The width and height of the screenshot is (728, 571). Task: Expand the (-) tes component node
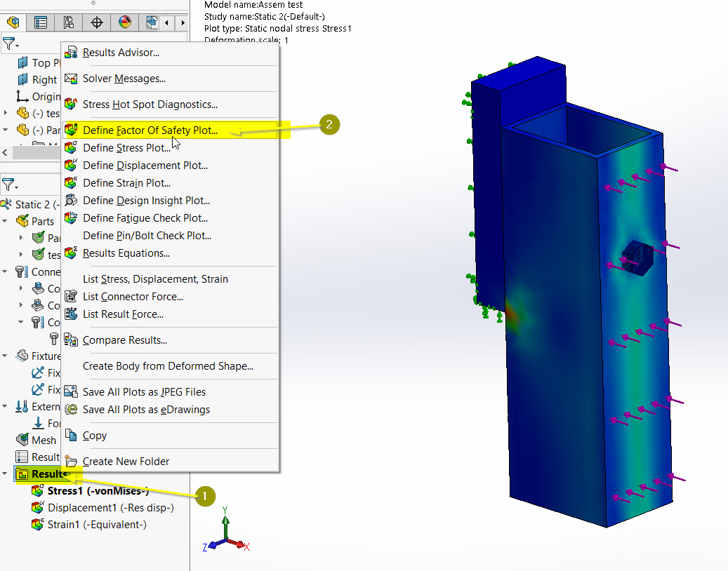click(x=6, y=113)
